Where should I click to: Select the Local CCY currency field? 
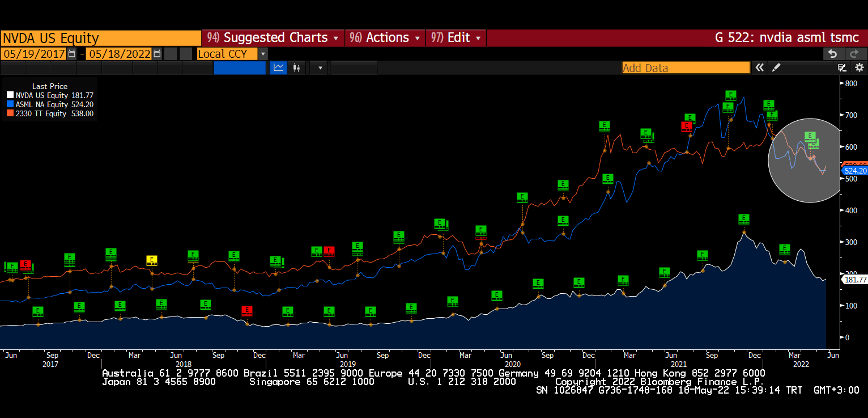[227, 54]
